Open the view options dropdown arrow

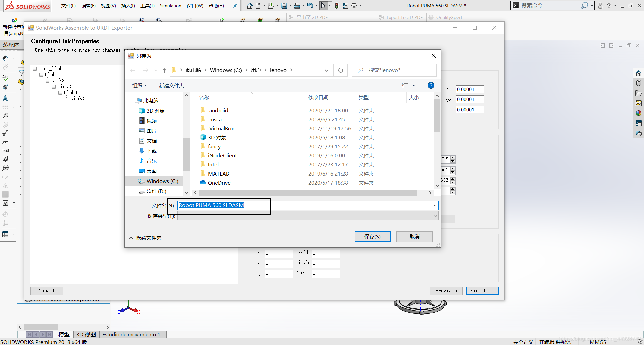coord(414,85)
